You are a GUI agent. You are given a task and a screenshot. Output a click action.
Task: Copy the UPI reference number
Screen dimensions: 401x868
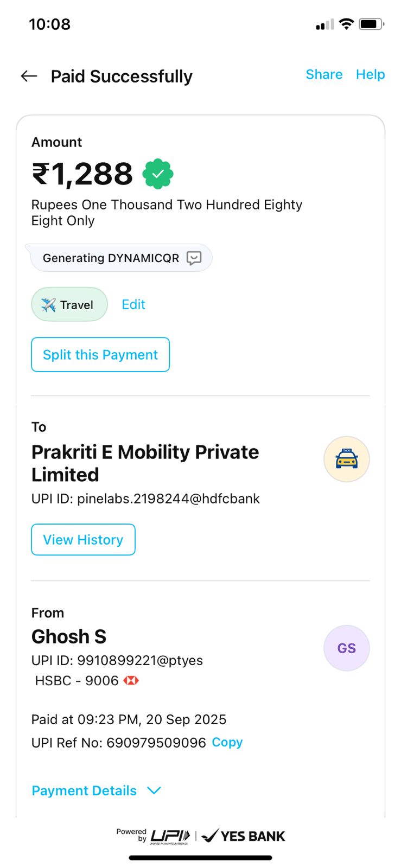tap(227, 742)
